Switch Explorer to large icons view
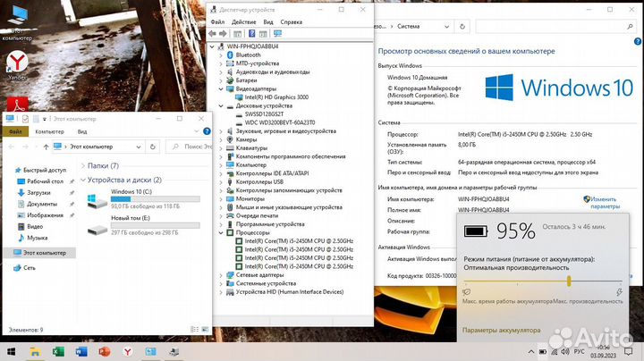Screen dimensions: 644x361 tap(205, 330)
